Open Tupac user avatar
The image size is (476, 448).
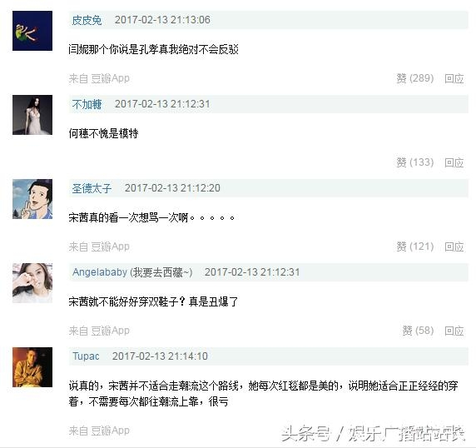[32, 367]
